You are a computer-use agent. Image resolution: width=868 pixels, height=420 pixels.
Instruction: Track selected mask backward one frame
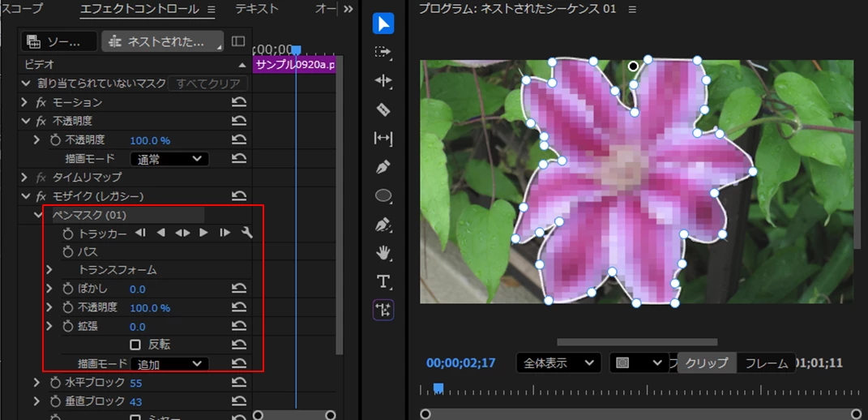[x=140, y=233]
